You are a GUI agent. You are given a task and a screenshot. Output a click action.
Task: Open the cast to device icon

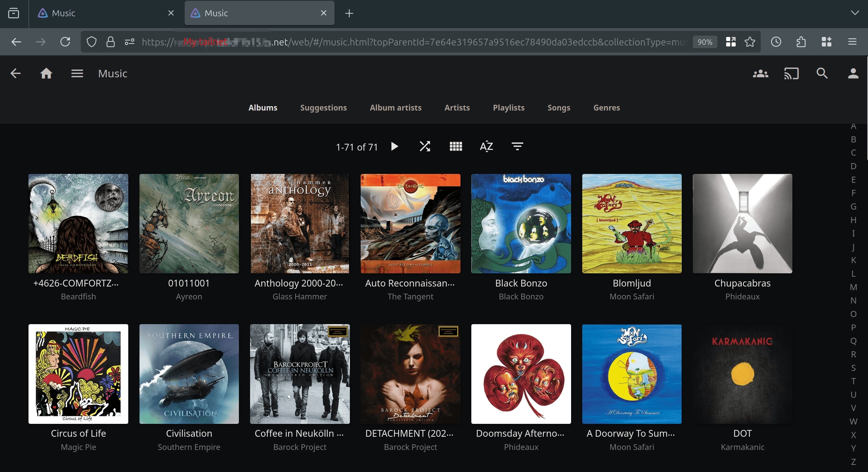point(791,73)
